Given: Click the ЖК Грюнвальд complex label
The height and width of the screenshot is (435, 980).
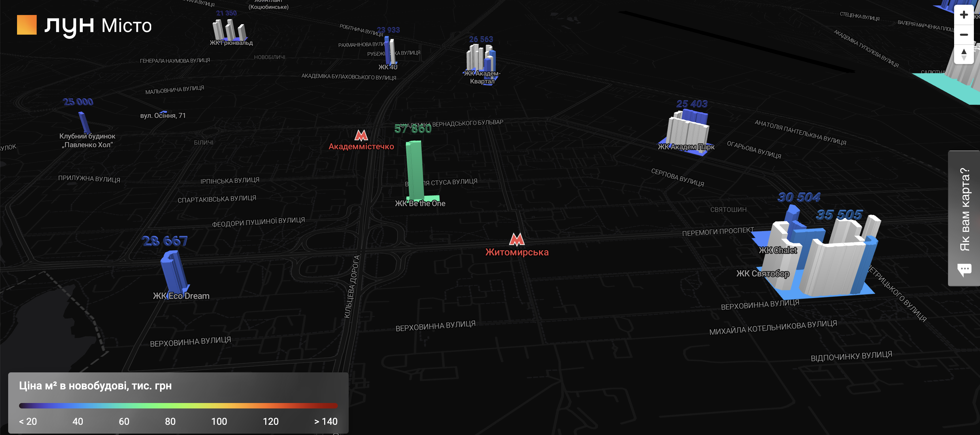Looking at the screenshot, I should (231, 43).
